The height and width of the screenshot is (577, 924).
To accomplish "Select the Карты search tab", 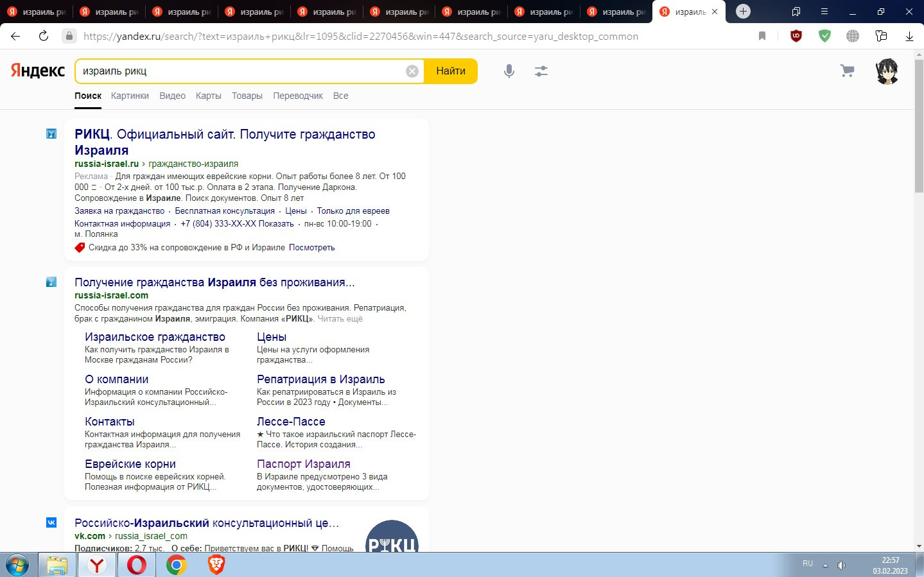I will [x=209, y=96].
